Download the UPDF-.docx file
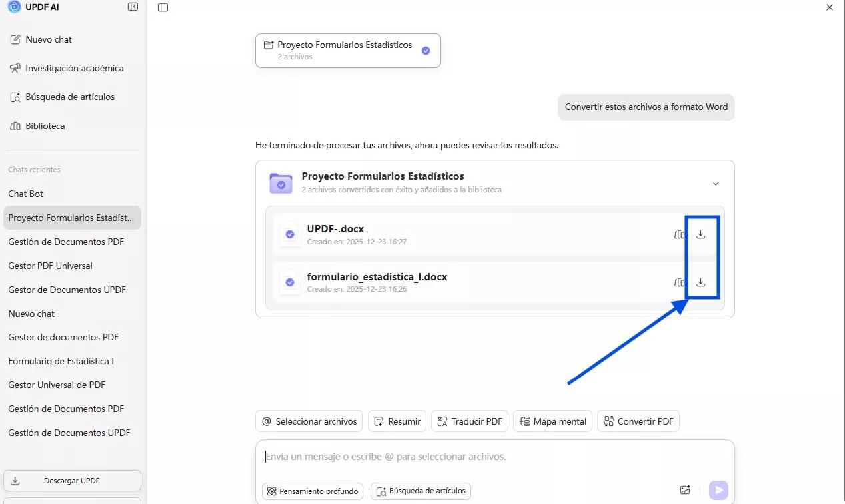The height and width of the screenshot is (504, 845). [700, 234]
